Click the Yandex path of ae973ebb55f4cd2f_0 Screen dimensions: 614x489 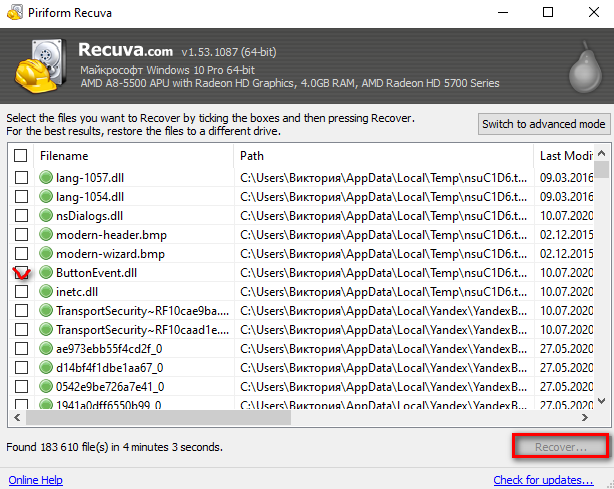tap(384, 348)
